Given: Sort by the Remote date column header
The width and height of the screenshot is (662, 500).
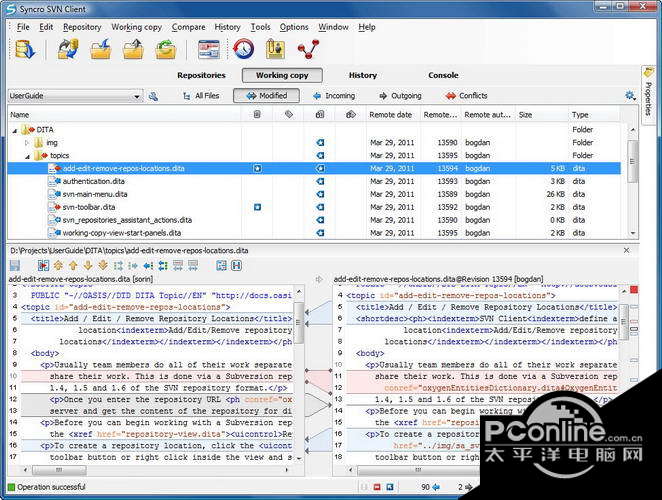Looking at the screenshot, I should (393, 114).
